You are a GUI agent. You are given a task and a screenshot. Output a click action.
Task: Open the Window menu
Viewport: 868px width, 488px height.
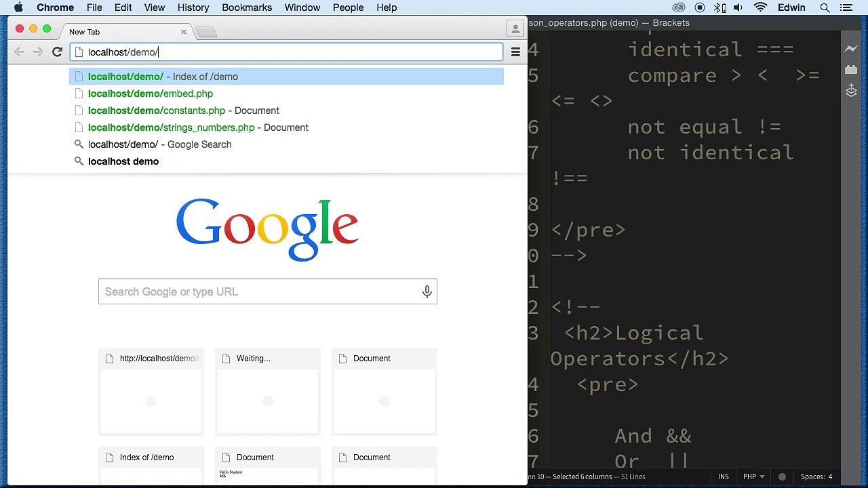pyautogui.click(x=302, y=7)
